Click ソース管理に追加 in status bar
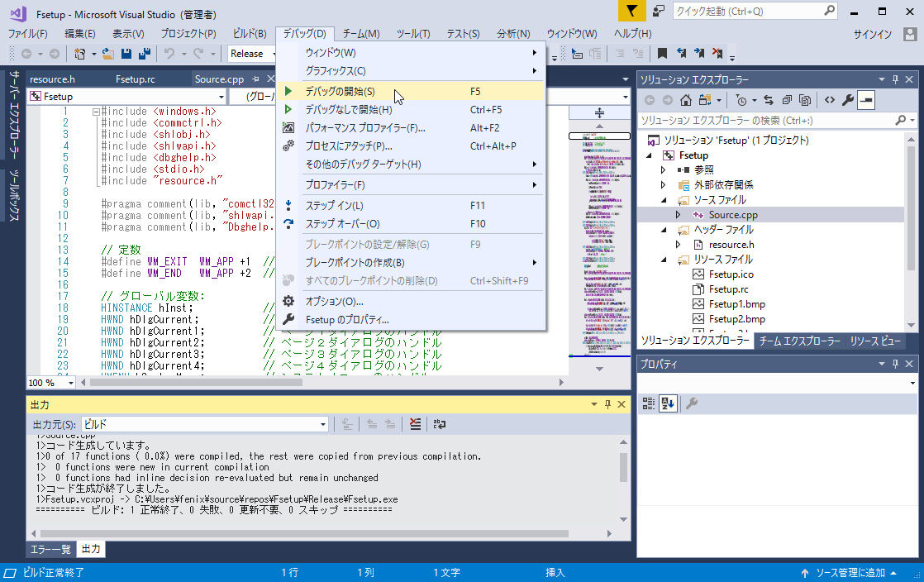Viewport: 924px width, 582px height. click(850, 573)
